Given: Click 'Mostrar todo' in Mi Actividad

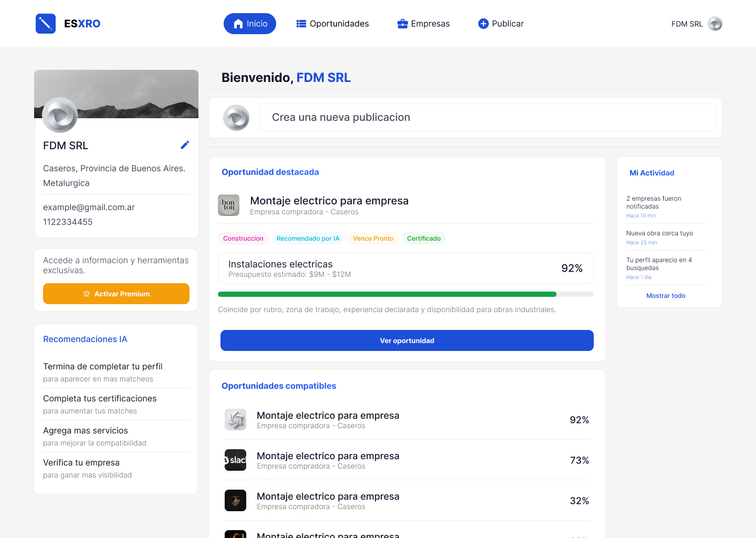Looking at the screenshot, I should pyautogui.click(x=666, y=296).
